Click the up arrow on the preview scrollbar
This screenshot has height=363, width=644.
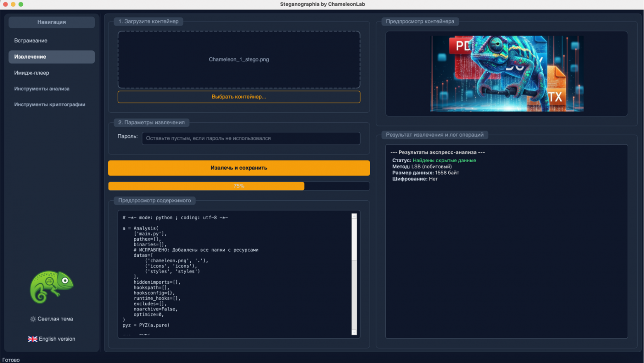[354, 215]
